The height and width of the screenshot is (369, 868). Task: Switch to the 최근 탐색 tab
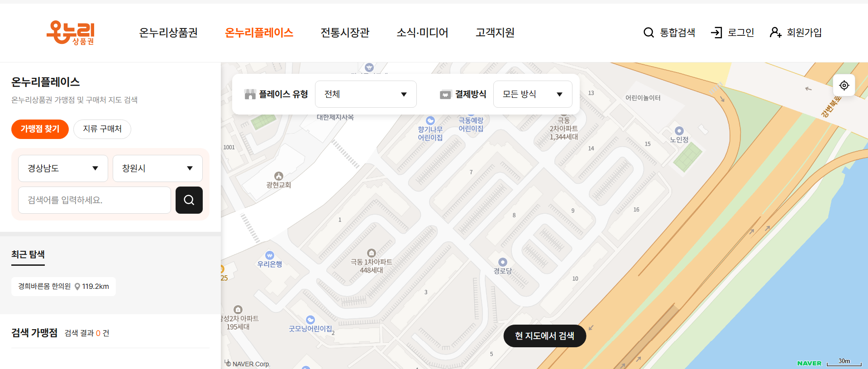(28, 254)
